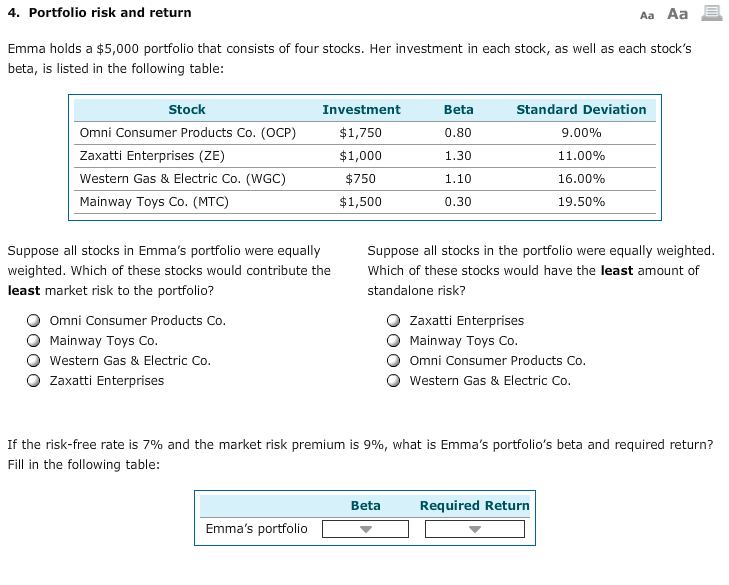Click the smaller font size Aa icon
This screenshot has height=585, width=729.
[x=647, y=15]
